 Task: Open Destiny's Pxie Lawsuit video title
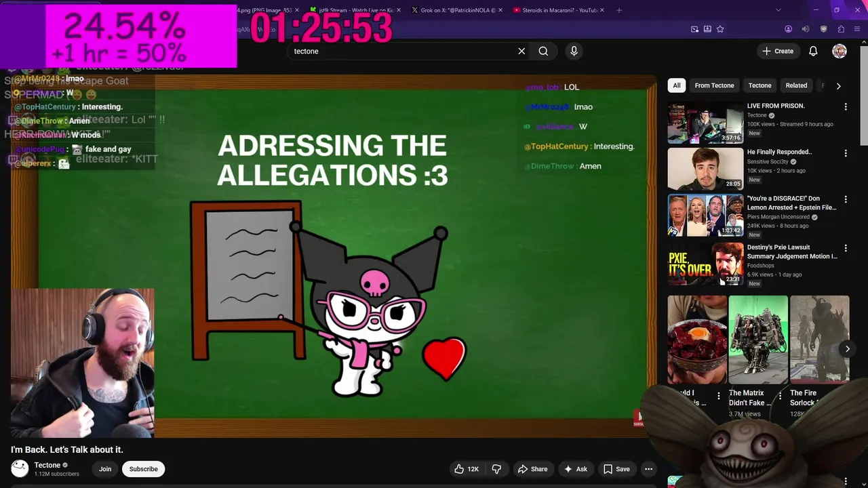pos(792,251)
